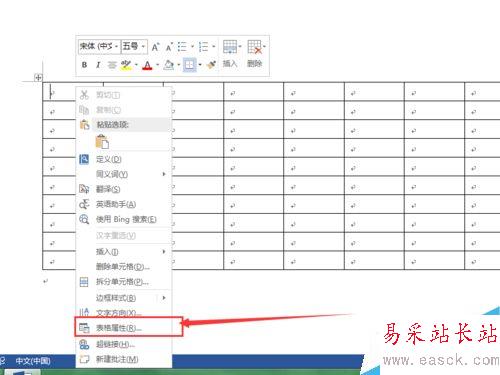Choose 超链接(H)... menu entry
This screenshot has height=375, width=500.
tap(124, 344)
